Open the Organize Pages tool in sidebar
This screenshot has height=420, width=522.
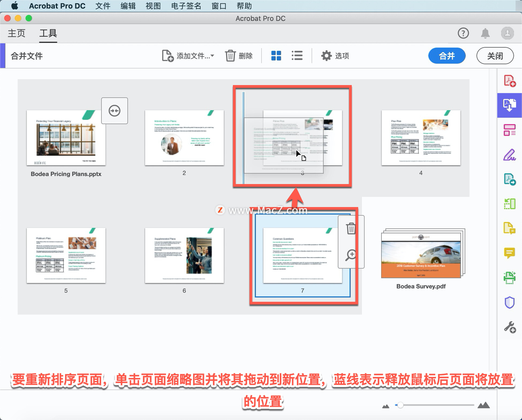point(509,130)
